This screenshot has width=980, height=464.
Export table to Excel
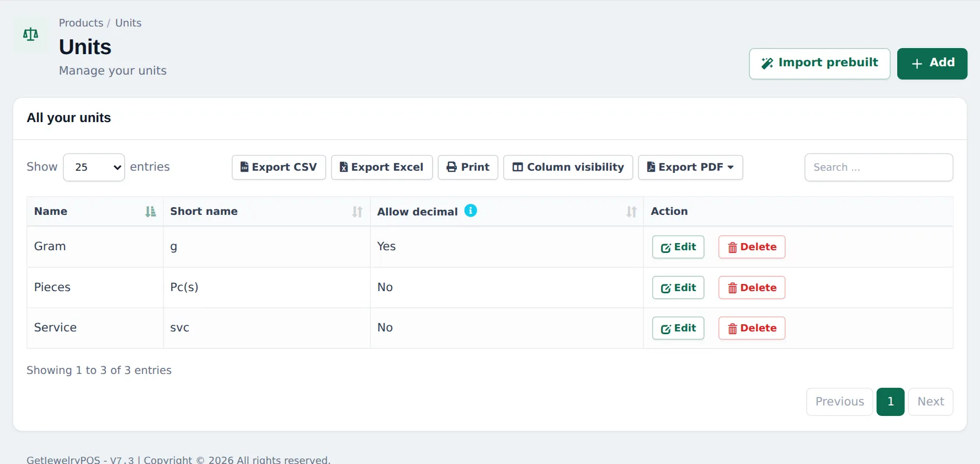point(382,167)
